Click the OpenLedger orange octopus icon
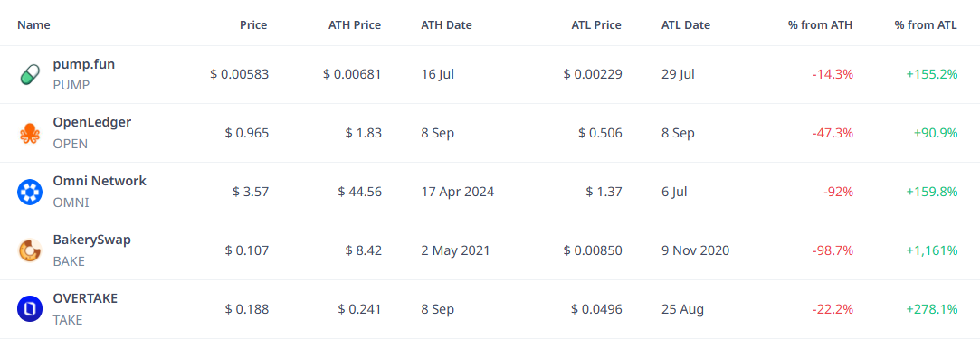 pyautogui.click(x=29, y=134)
